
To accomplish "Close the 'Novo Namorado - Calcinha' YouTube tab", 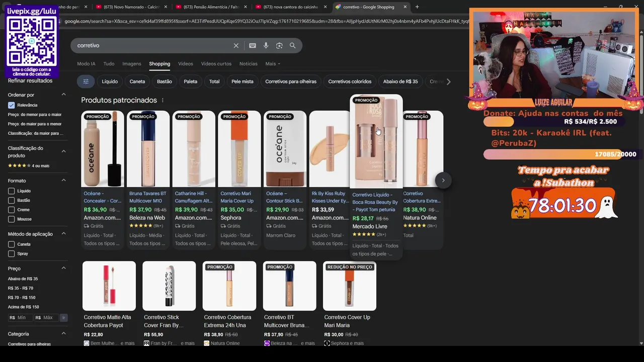I will point(167,7).
